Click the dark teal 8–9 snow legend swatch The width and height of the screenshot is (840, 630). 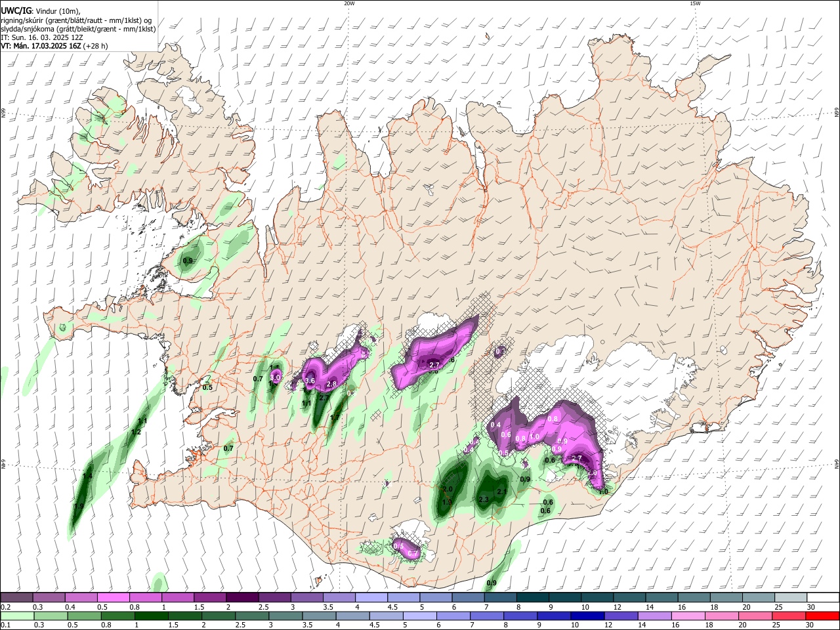coord(532,597)
